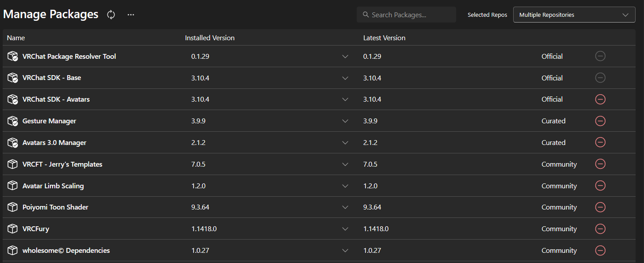Open version dropdown for VRChat SDK - Base

(346, 78)
